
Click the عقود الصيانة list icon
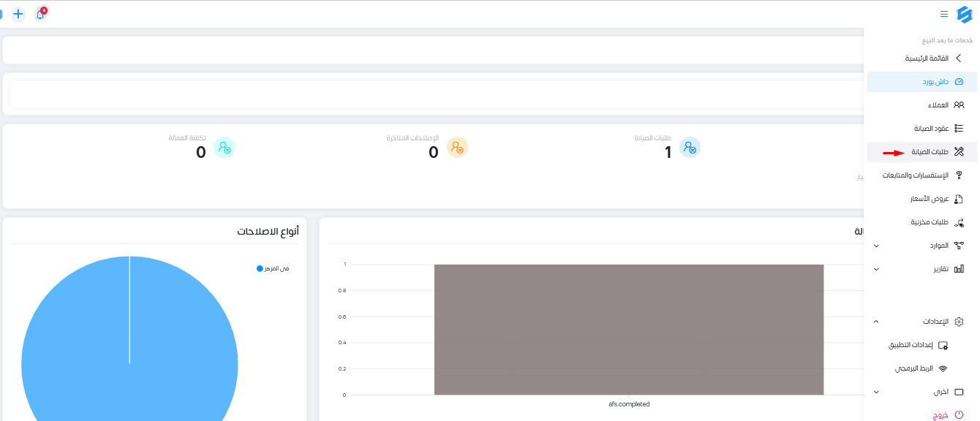coord(959,129)
